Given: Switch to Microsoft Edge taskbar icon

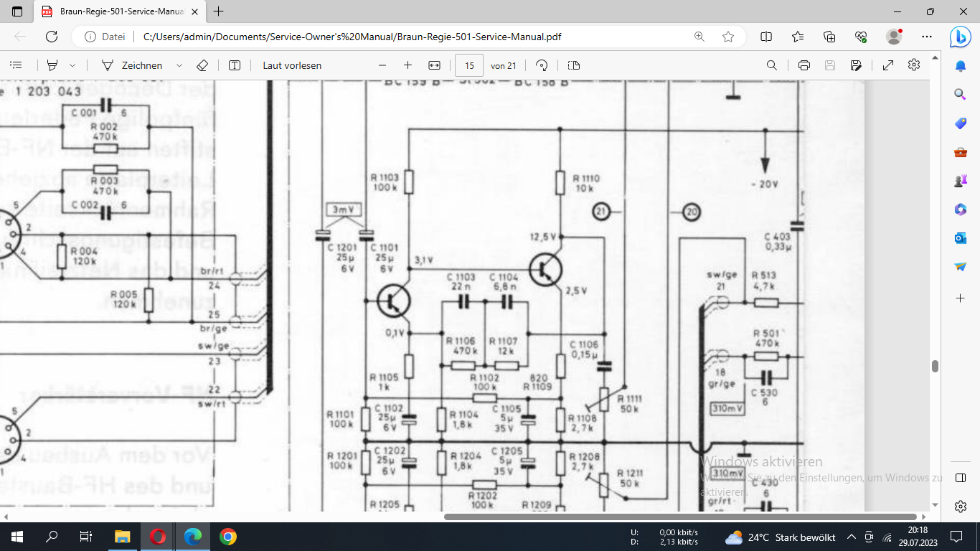Looking at the screenshot, I should [192, 537].
